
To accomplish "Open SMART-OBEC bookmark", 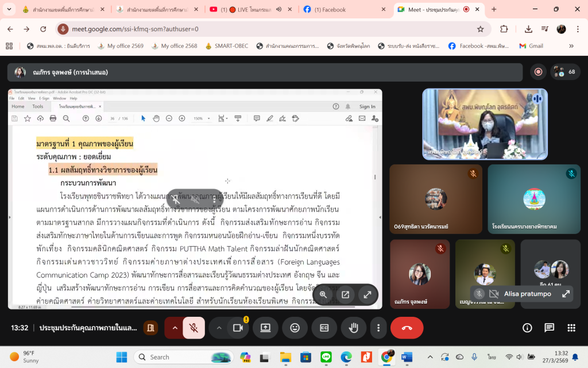I will (x=227, y=46).
